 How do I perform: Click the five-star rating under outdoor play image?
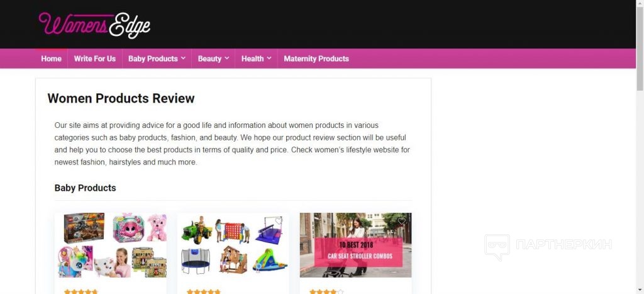point(203,291)
